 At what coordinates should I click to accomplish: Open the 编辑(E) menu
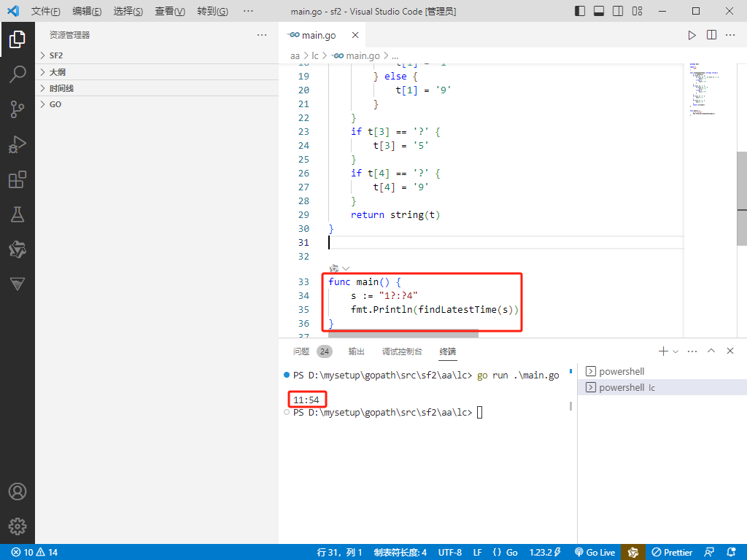87,11
